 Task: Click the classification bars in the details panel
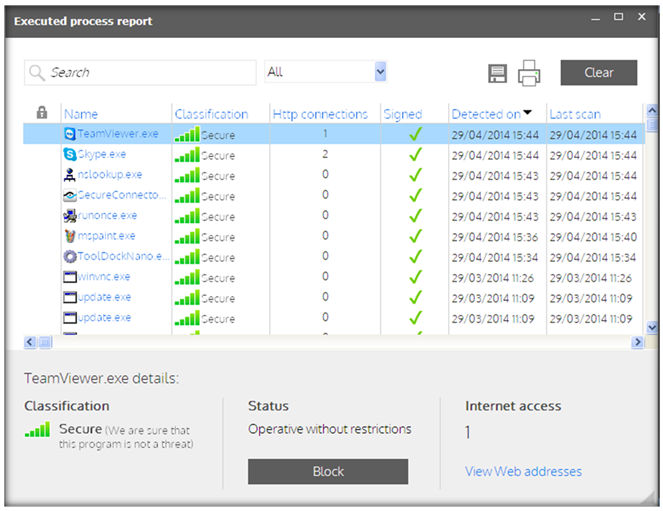tap(38, 429)
